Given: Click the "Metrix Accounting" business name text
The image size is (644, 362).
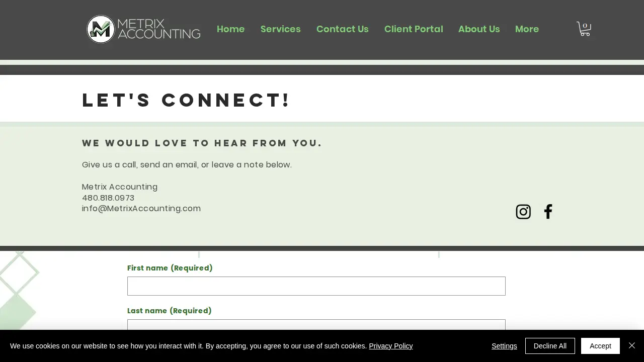Looking at the screenshot, I should click(x=120, y=187).
